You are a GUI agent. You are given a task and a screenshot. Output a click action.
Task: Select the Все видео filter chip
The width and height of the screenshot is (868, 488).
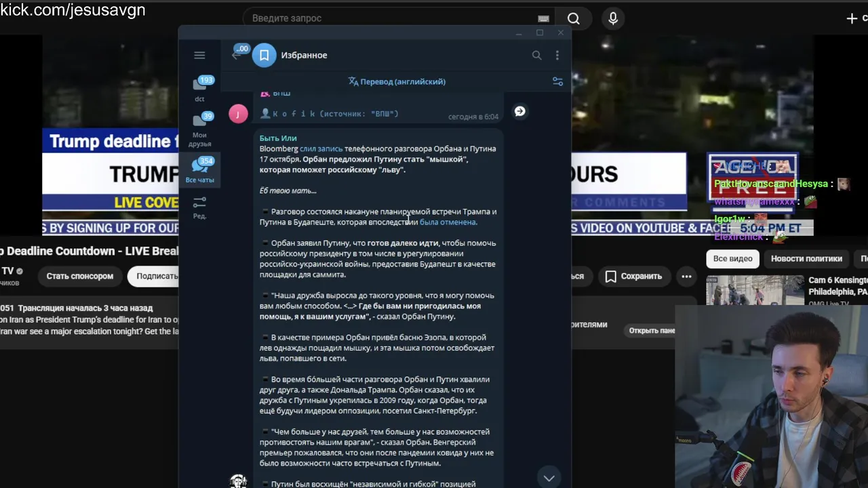732,258
